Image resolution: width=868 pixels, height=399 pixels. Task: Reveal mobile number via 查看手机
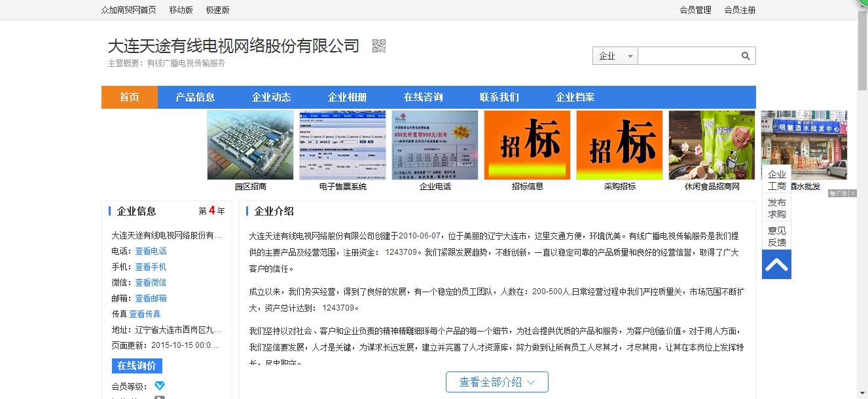[x=151, y=267]
